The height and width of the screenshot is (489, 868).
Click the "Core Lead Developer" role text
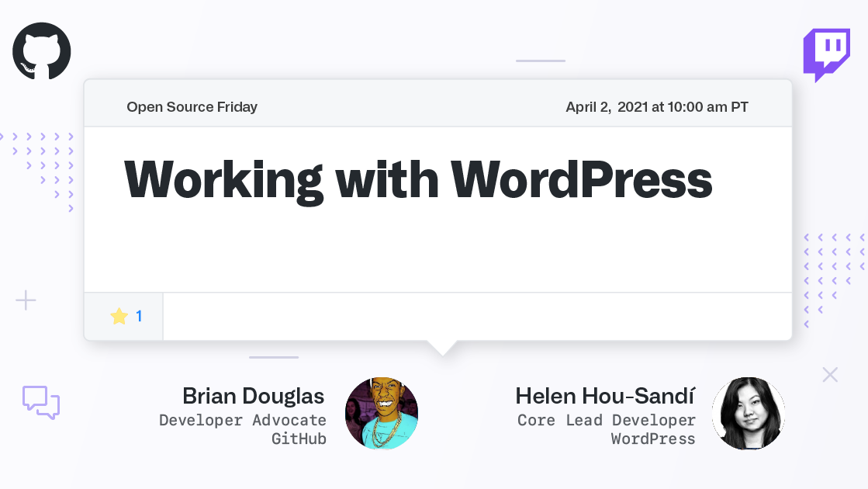[x=607, y=420]
